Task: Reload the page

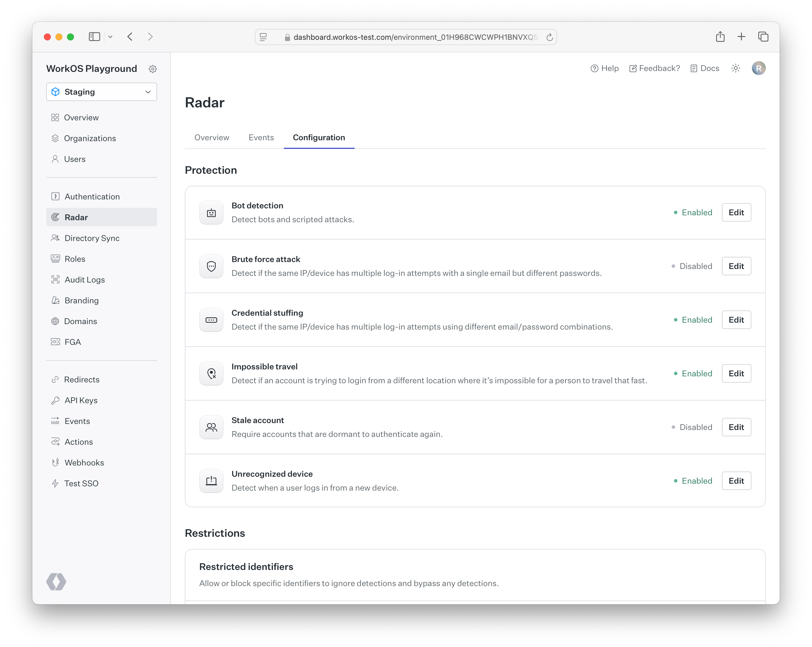Action: tap(550, 37)
